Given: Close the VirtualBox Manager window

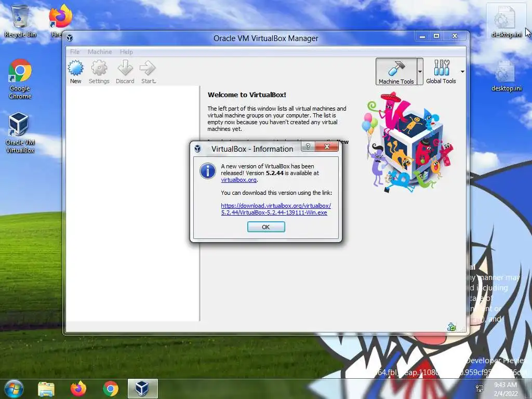Looking at the screenshot, I should (x=455, y=36).
